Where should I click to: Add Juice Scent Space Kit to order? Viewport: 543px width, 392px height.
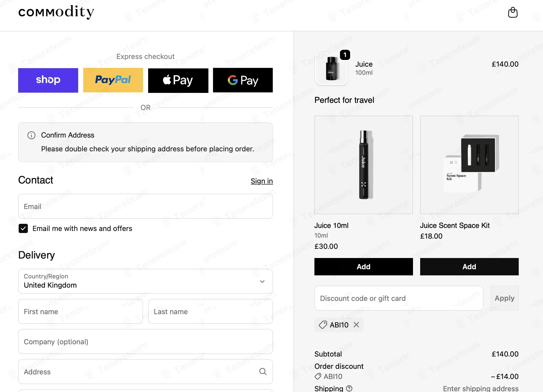(469, 267)
